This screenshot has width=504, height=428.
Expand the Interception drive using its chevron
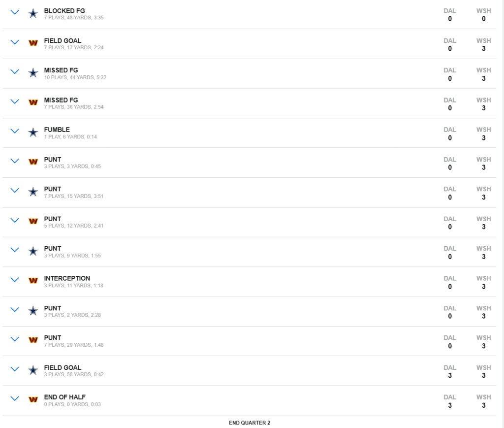click(x=15, y=280)
